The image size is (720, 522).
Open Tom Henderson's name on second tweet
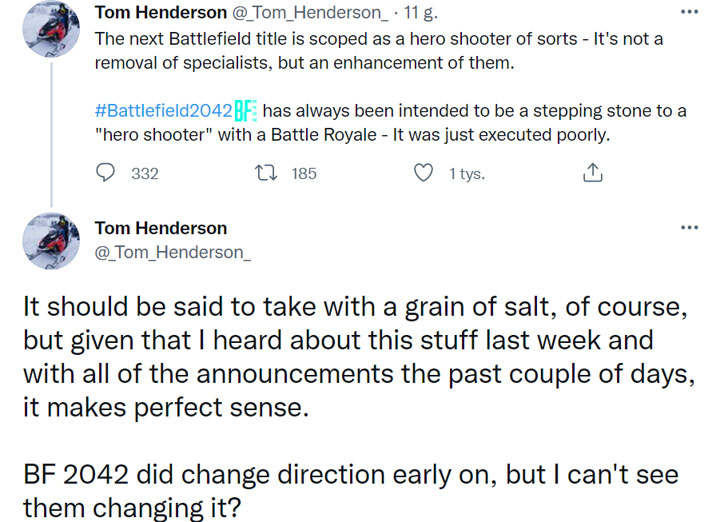pos(160,228)
